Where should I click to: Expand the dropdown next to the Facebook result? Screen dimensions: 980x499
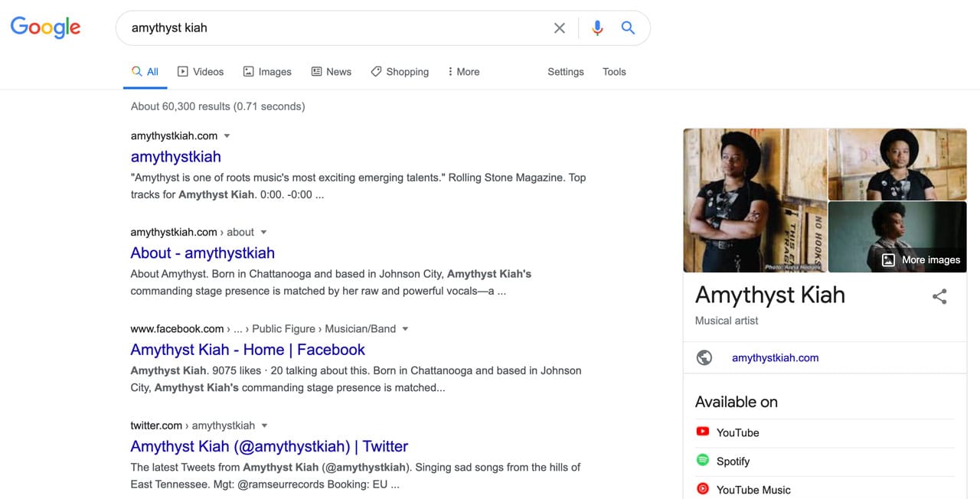point(405,328)
